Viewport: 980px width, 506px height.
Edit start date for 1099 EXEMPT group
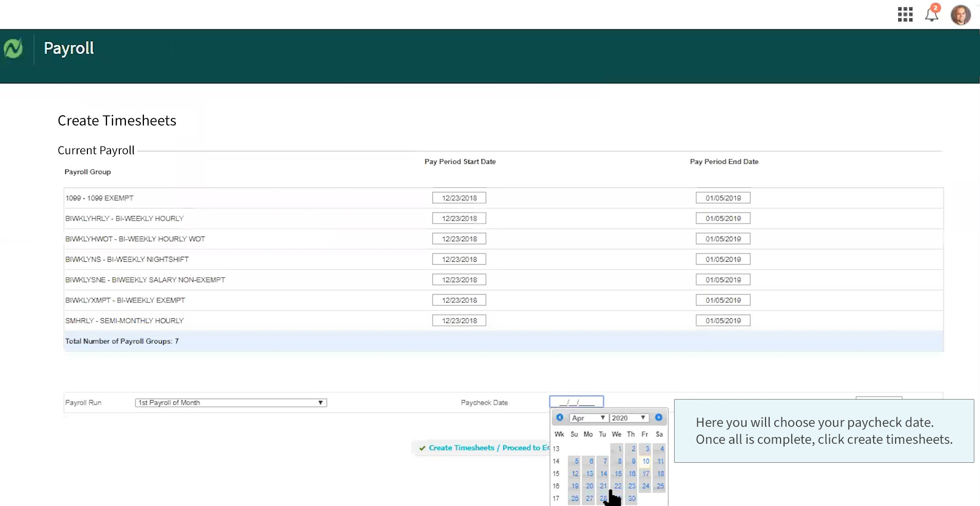459,198
